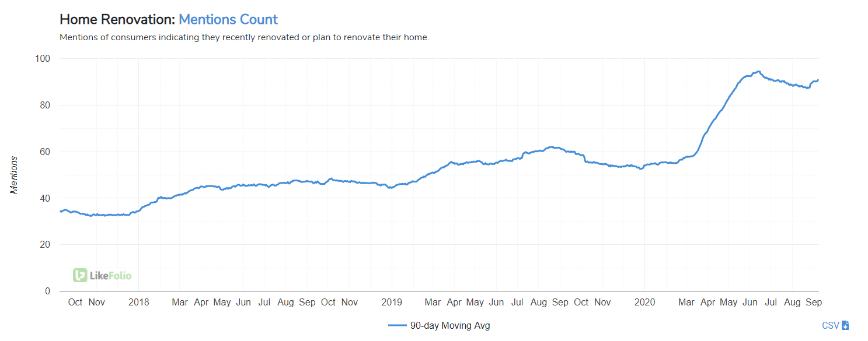This screenshot has width=868, height=341.
Task: Click the final Sep label at axis end
Action: pyautogui.click(x=814, y=302)
